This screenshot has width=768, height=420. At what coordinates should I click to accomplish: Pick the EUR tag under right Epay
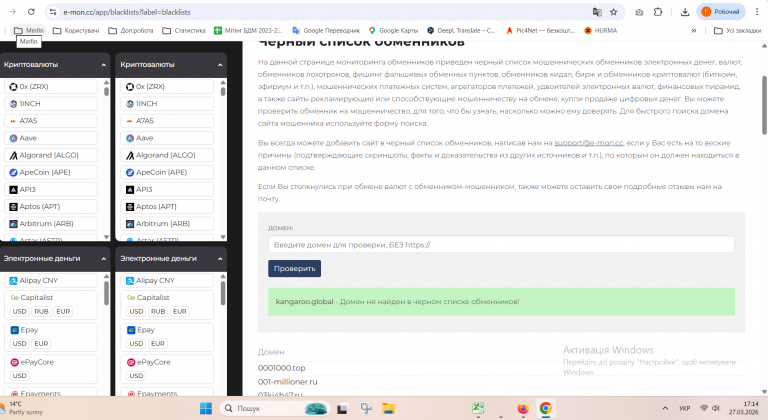point(158,344)
